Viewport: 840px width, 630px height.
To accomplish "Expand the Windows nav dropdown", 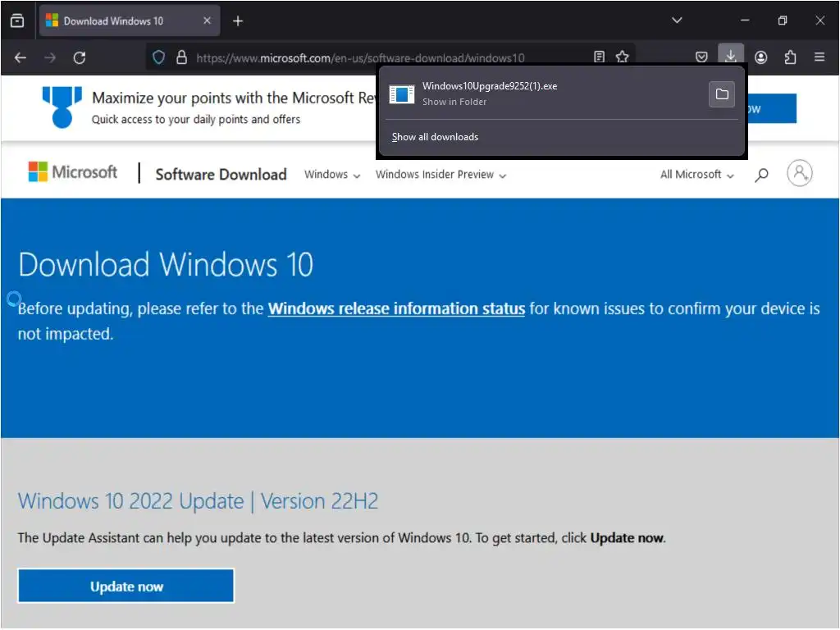I will pos(332,175).
